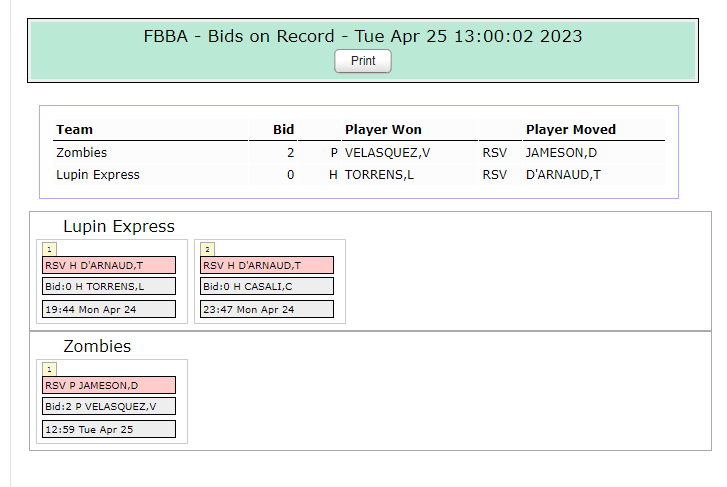The height and width of the screenshot is (487, 727).
Task: Select the Zombies row in the results table
Action: [359, 153]
